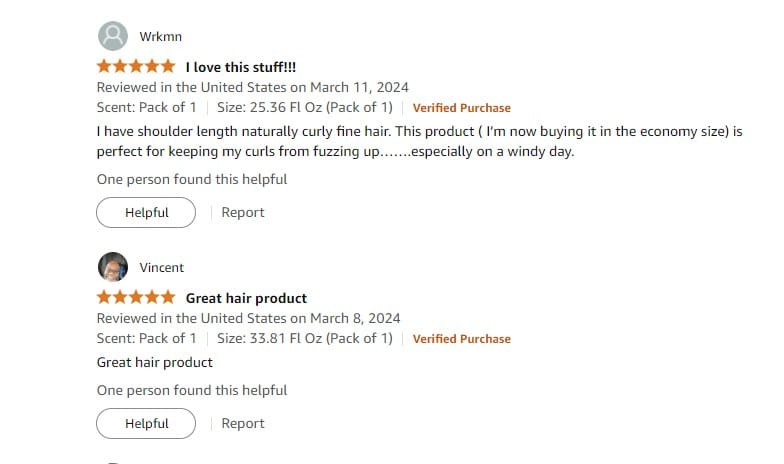Open the Wrkmn reviewer profile name
The image size is (784, 464).
pyautogui.click(x=160, y=36)
